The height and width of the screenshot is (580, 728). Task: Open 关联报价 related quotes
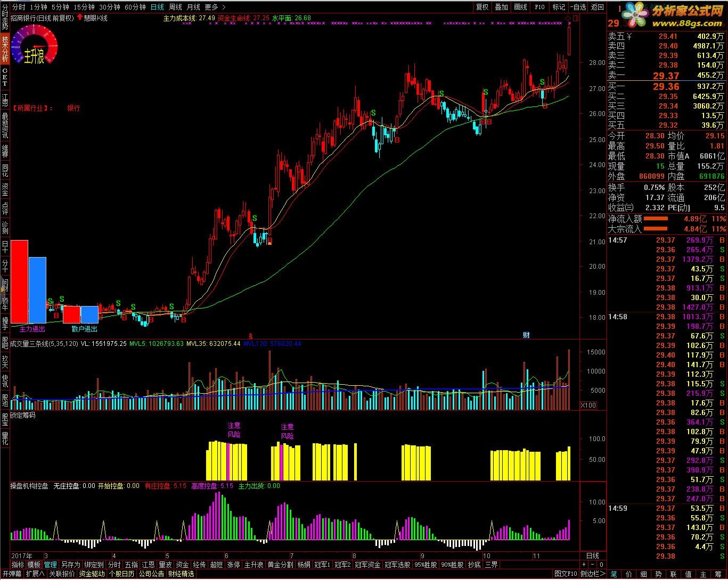click(x=62, y=574)
